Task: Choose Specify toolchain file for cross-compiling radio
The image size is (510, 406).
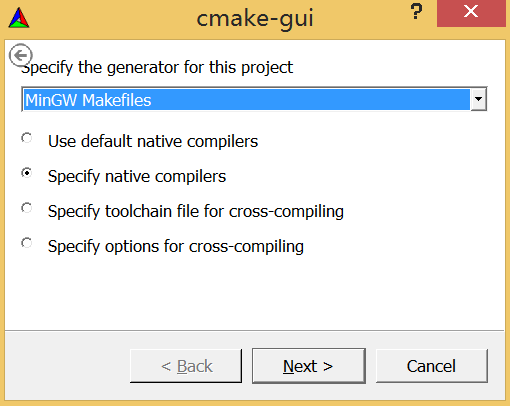Action: [x=27, y=208]
